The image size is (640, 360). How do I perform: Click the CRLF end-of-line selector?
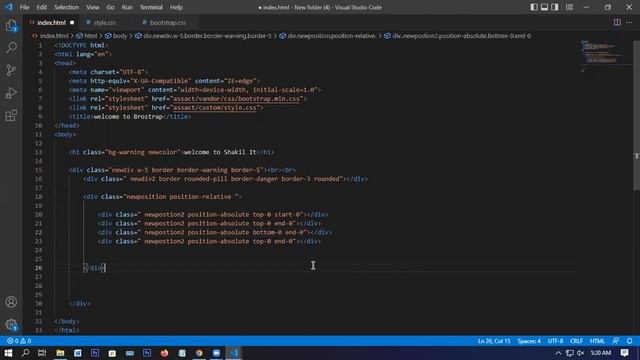coord(576,341)
